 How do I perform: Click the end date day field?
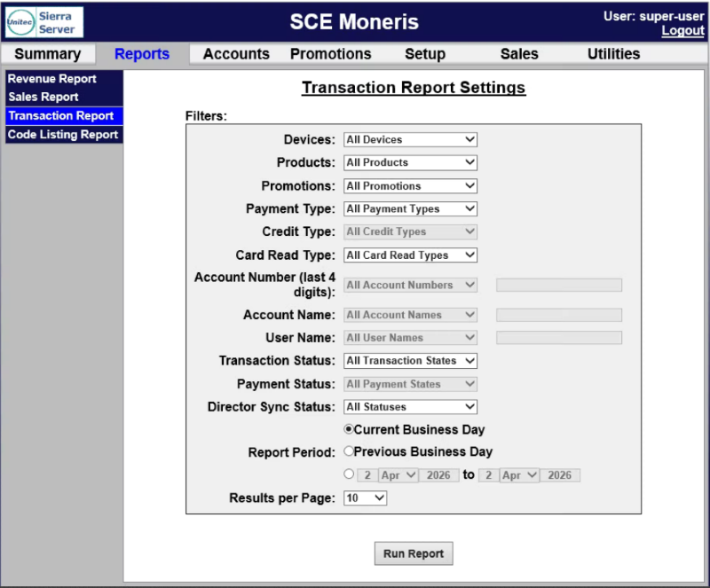pyautogui.click(x=489, y=475)
